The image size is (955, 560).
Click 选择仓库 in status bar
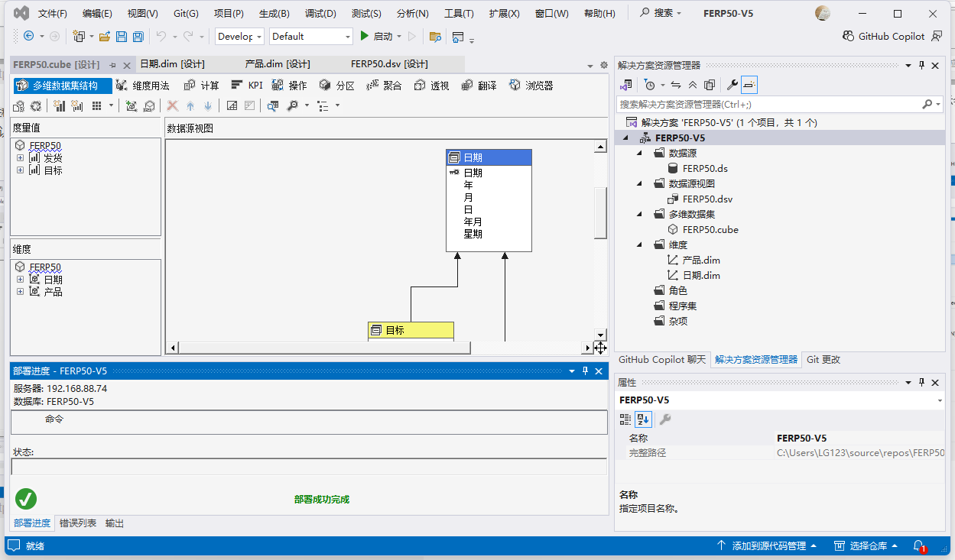867,546
